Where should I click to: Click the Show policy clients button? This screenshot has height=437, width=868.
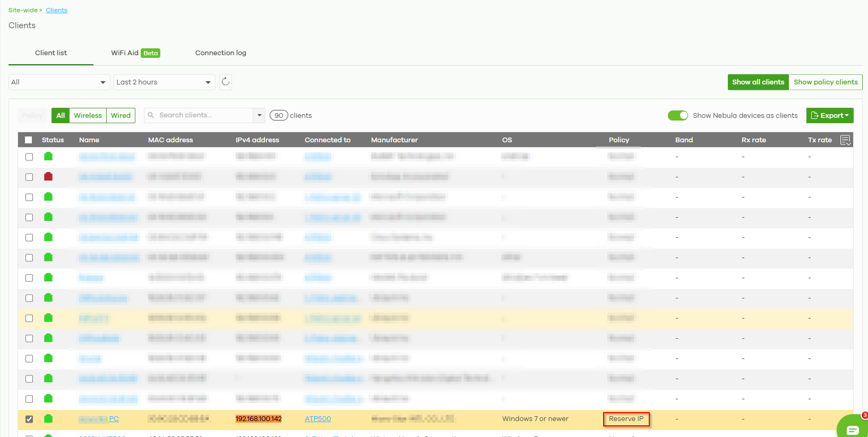tap(826, 82)
